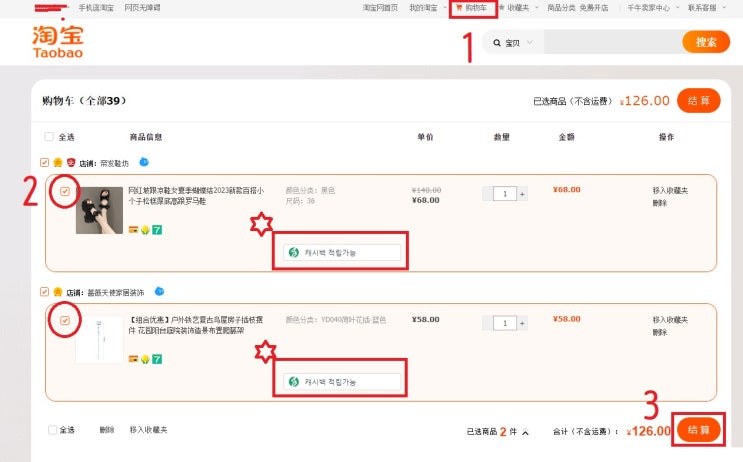Click the quantity field of the ¥58.00 item
Image resolution: width=743 pixels, height=462 pixels.
tap(505, 323)
